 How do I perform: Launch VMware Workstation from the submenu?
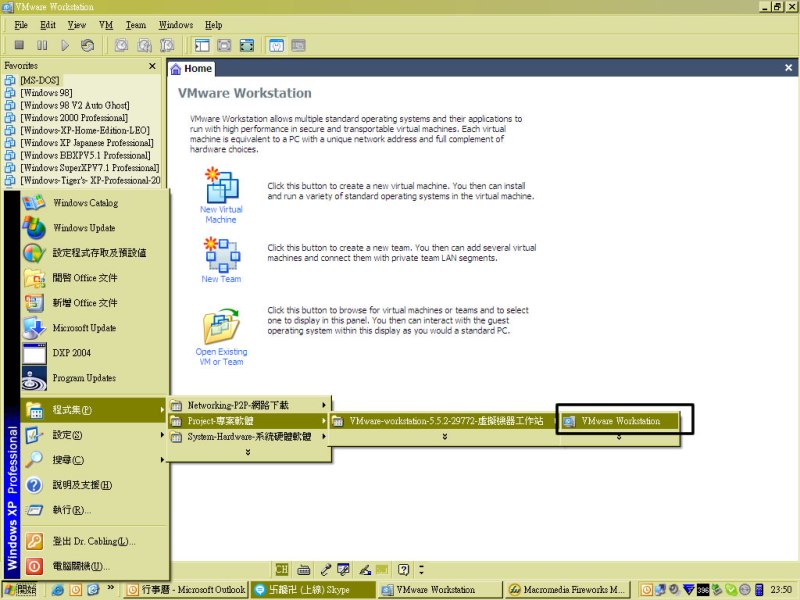(620, 421)
